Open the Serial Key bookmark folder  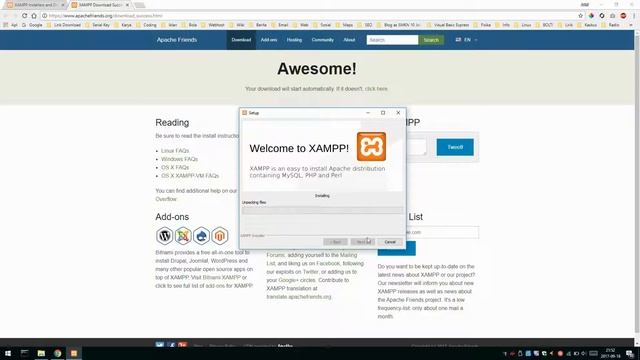98,25
